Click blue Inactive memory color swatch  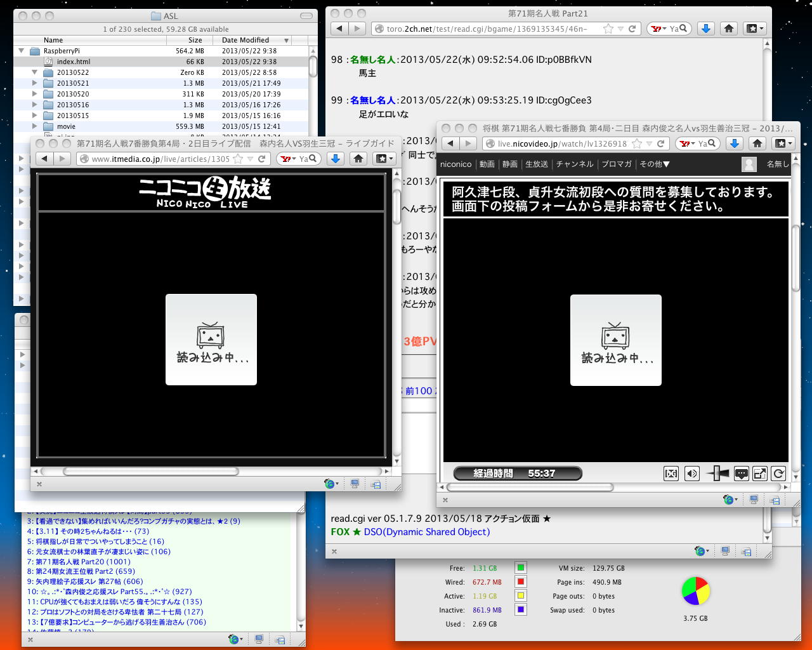click(x=521, y=610)
